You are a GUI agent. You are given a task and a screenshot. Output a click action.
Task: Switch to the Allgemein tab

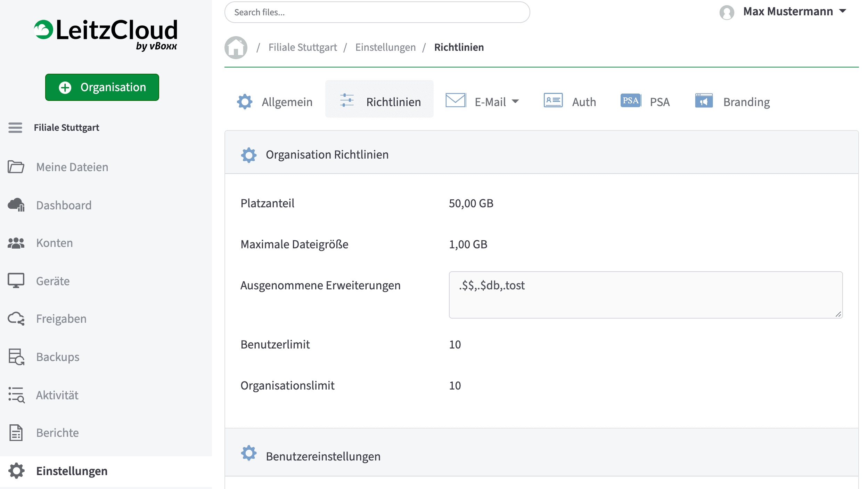click(275, 102)
